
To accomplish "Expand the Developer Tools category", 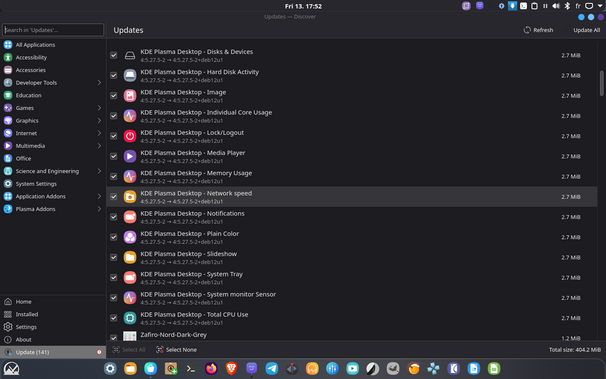I will point(99,83).
